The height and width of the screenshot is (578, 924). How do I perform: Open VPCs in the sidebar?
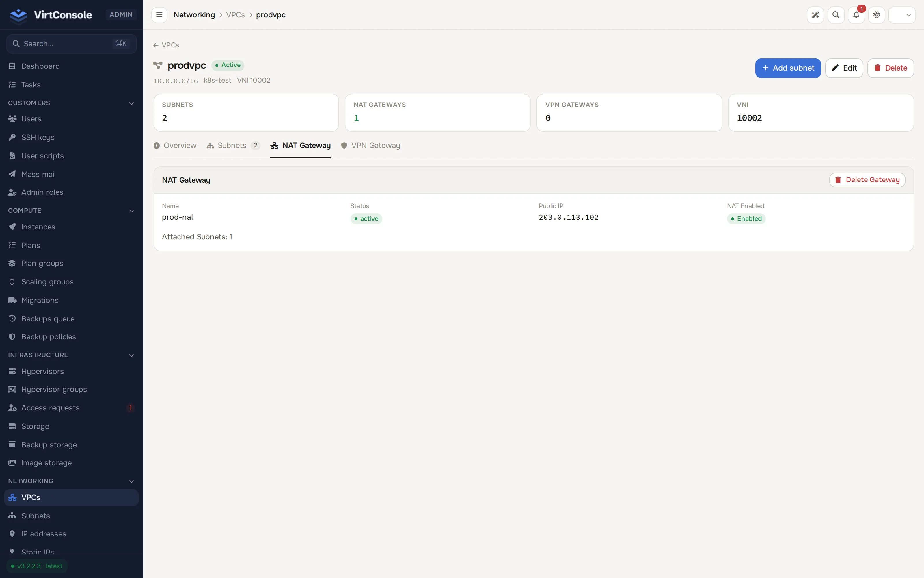[71, 497]
